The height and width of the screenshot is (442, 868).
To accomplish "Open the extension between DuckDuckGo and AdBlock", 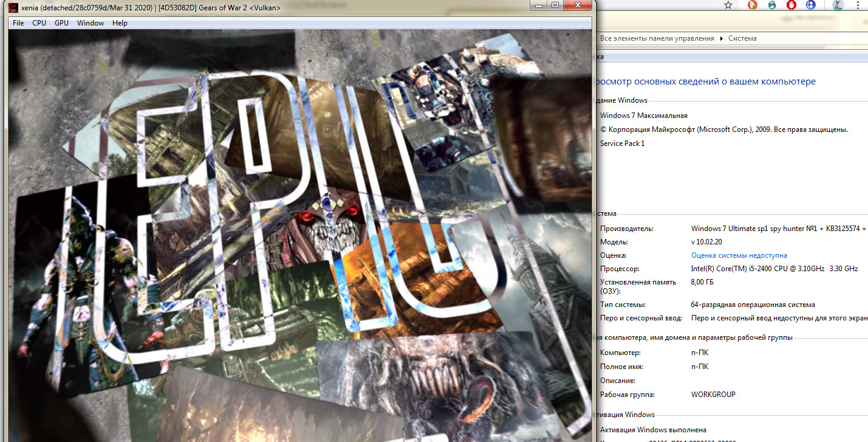I will 772,5.
